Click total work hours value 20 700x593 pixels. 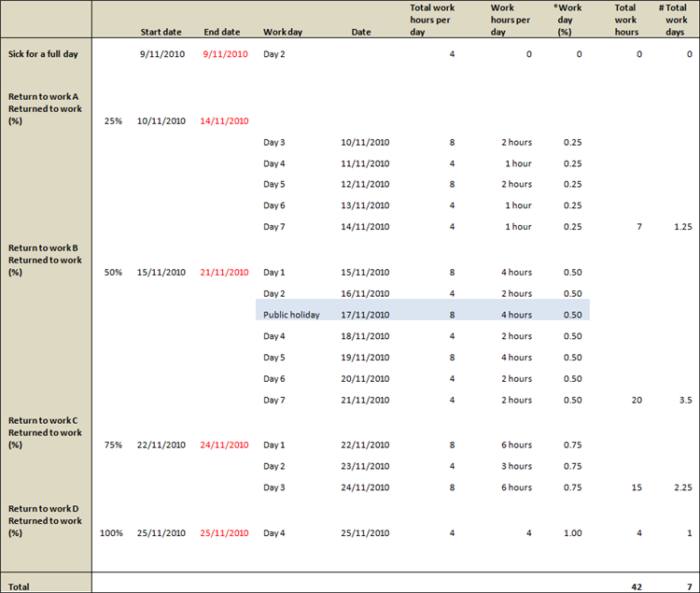[x=637, y=400]
